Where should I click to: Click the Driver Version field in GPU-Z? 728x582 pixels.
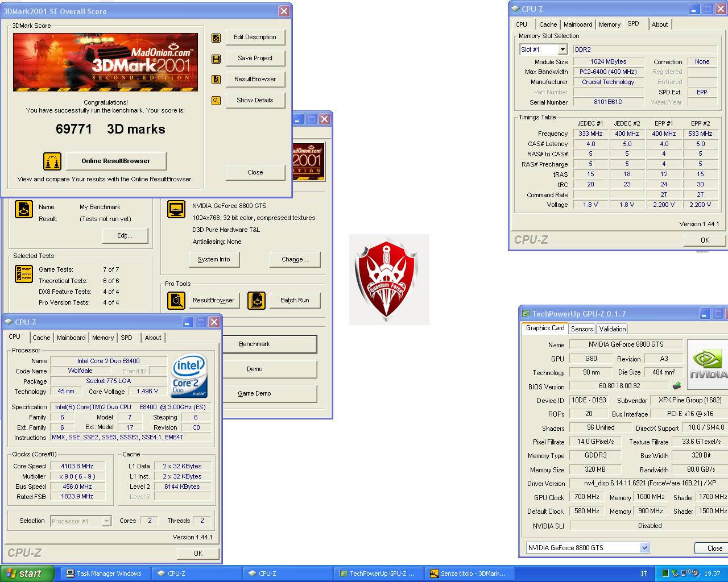coord(648,484)
